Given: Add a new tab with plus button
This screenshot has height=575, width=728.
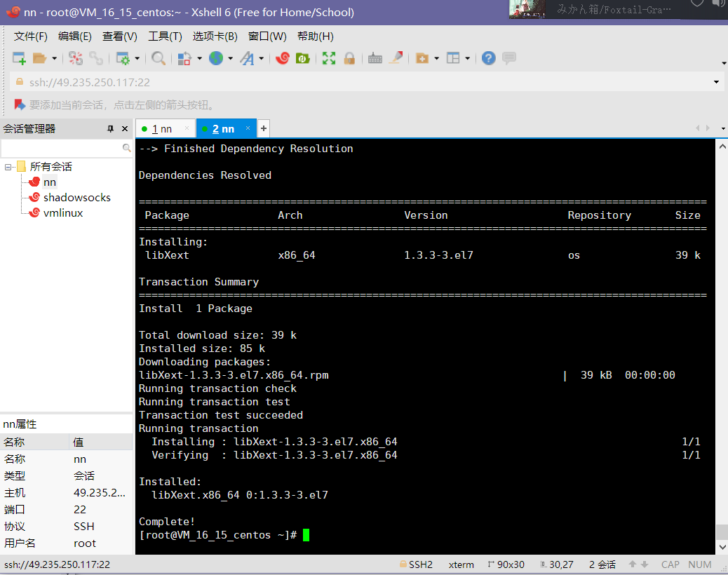Looking at the screenshot, I should (263, 128).
